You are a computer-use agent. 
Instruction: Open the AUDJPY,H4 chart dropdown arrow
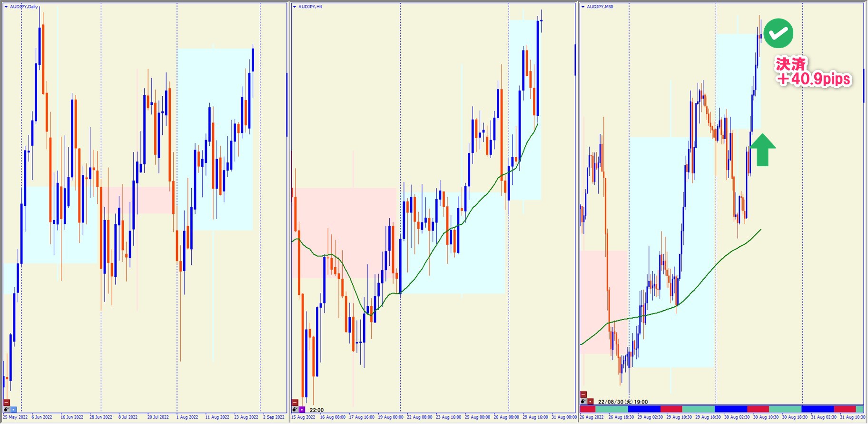295,7
